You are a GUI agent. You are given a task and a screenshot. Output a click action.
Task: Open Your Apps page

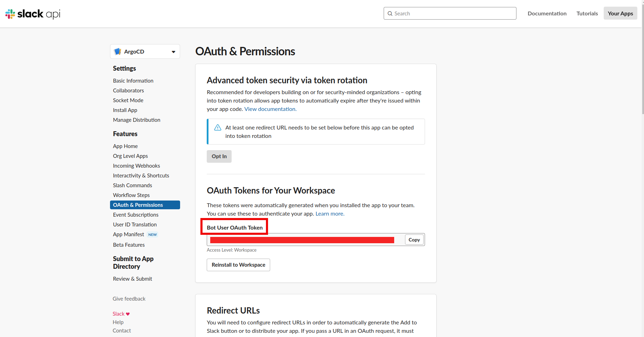point(620,13)
